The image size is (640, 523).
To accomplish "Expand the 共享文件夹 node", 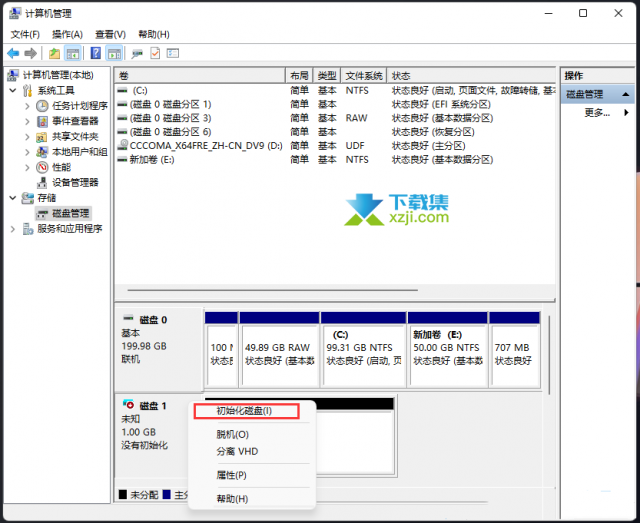I will [x=27, y=136].
